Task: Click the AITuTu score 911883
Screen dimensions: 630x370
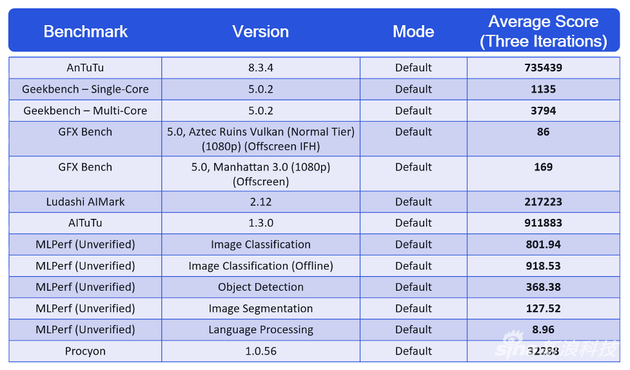Action: pos(543,223)
